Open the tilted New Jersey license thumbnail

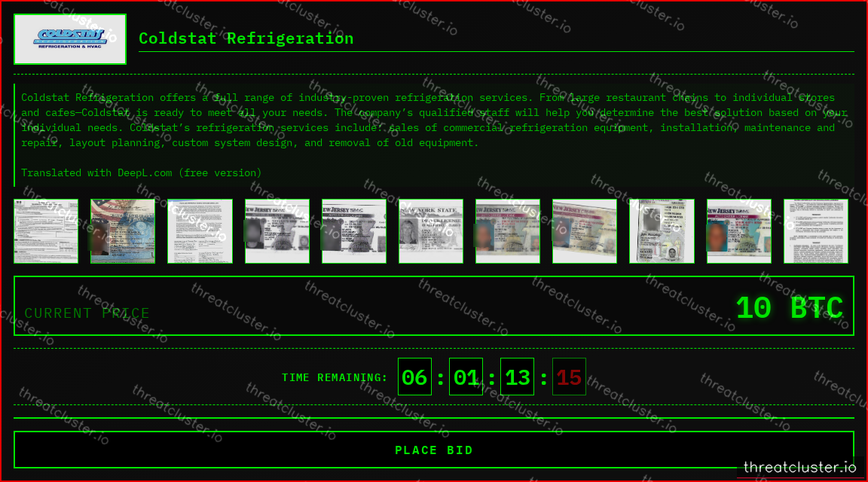585,231
